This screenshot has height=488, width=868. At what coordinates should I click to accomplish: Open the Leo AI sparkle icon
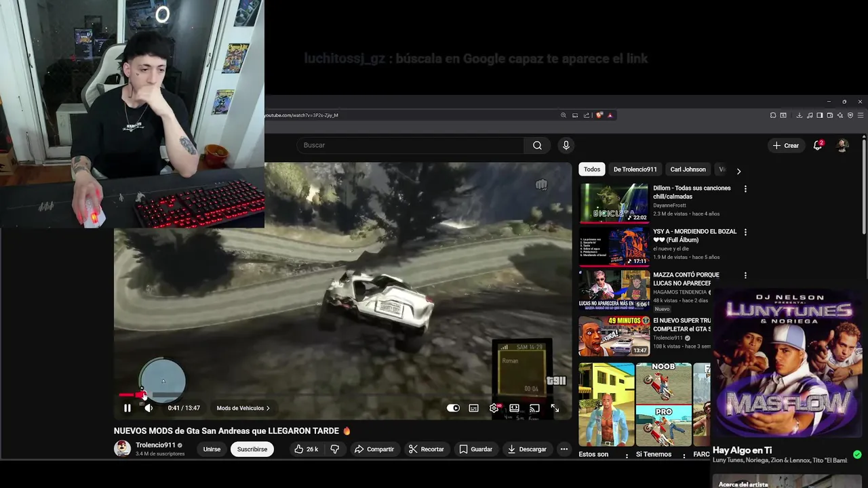[x=840, y=115]
